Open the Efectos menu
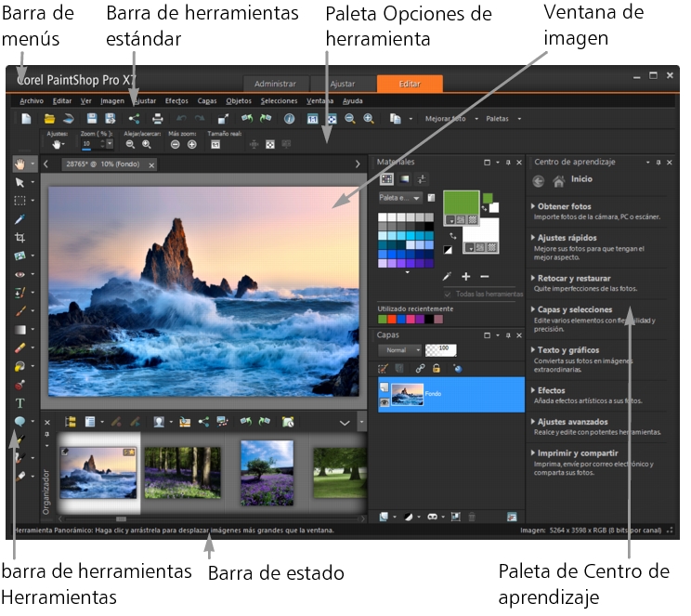This screenshot has height=616, width=691. (176, 100)
